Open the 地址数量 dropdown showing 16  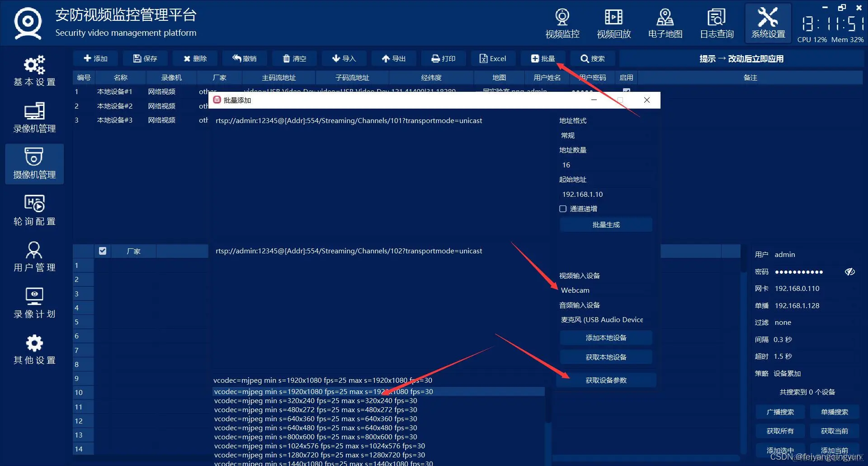tap(606, 165)
